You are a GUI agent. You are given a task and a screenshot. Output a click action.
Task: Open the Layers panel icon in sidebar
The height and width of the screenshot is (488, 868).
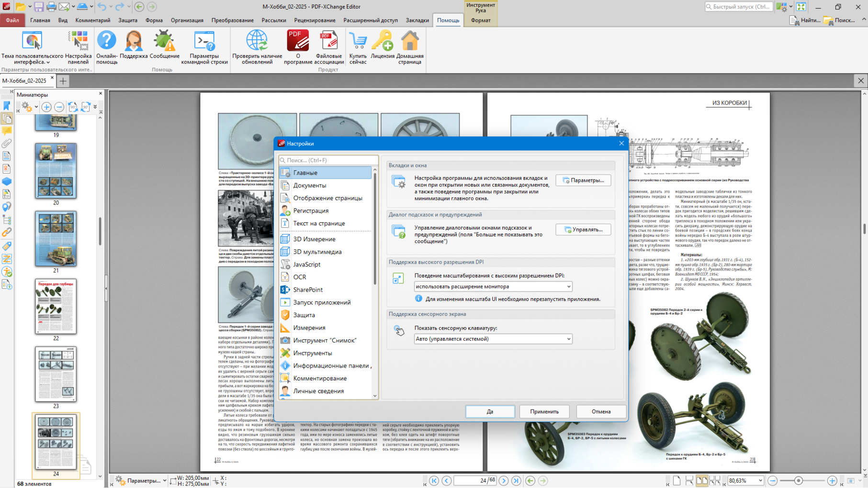pyautogui.click(x=7, y=181)
